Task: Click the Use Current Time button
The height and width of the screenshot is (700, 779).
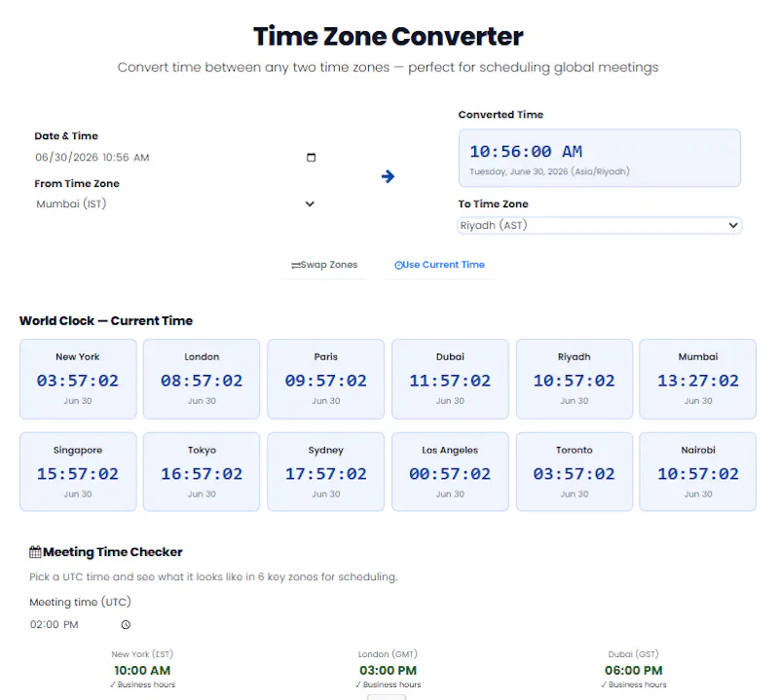Action: tap(440, 265)
